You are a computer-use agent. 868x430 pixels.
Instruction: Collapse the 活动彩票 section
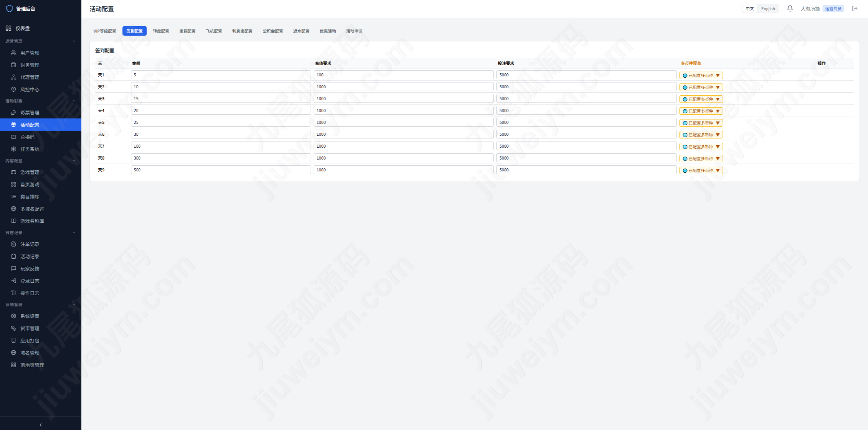pyautogui.click(x=74, y=101)
